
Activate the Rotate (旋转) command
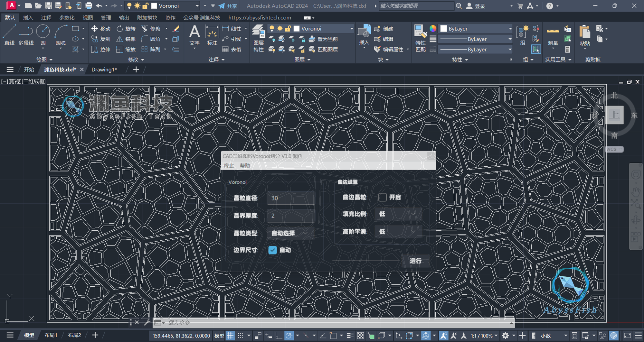point(126,29)
